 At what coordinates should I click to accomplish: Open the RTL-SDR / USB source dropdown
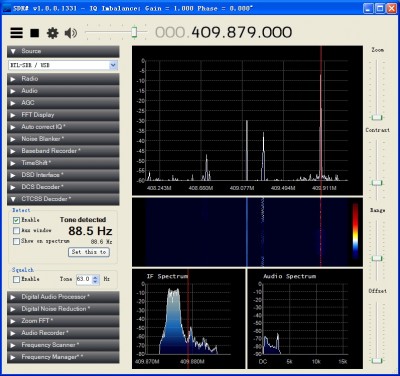coord(113,65)
